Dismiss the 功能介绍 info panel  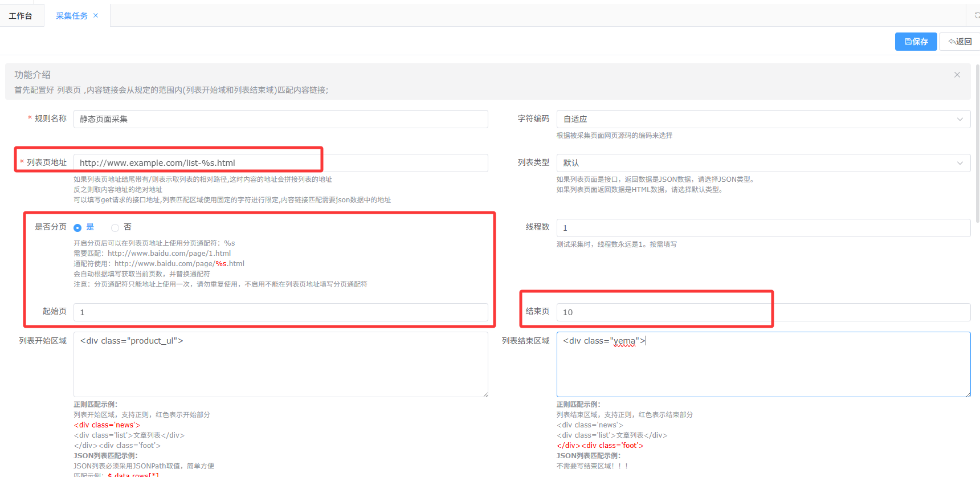click(957, 75)
